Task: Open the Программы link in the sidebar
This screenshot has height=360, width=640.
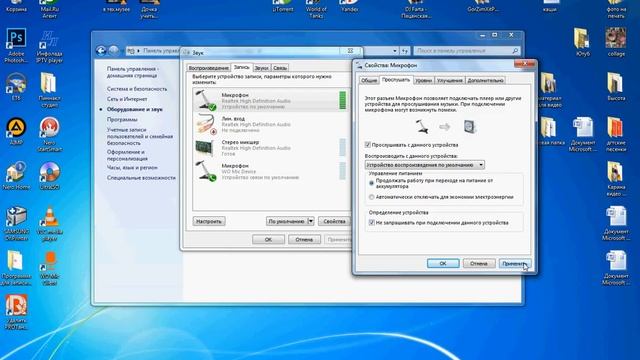Action: point(122,119)
